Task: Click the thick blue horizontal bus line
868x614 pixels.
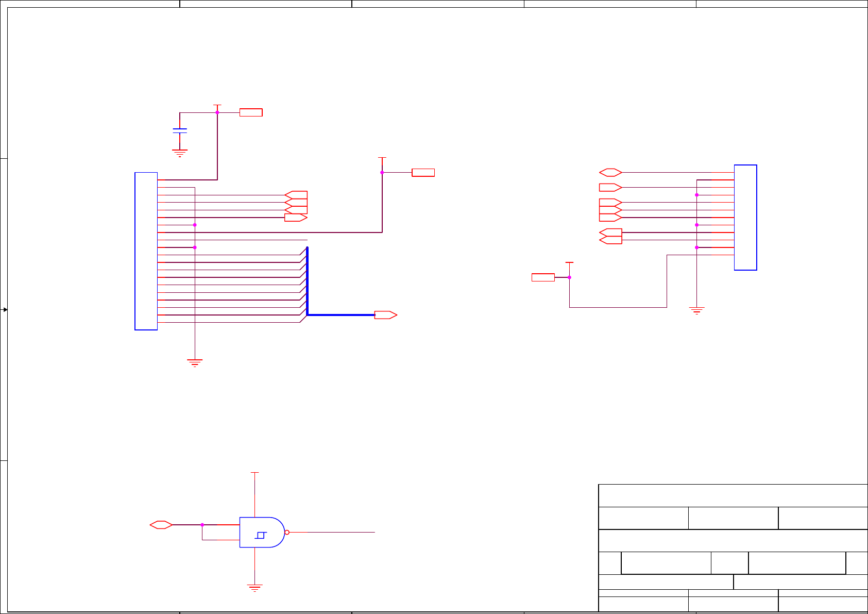Action: 341,314
